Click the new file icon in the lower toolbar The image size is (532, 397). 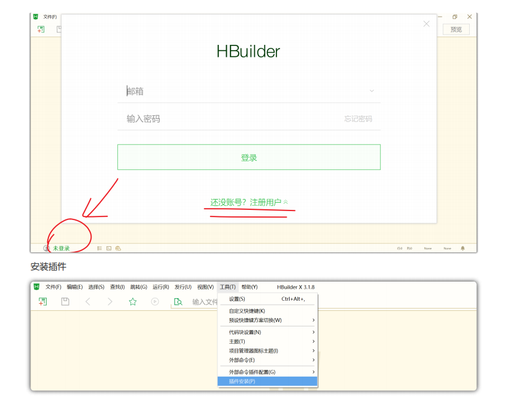(x=42, y=301)
